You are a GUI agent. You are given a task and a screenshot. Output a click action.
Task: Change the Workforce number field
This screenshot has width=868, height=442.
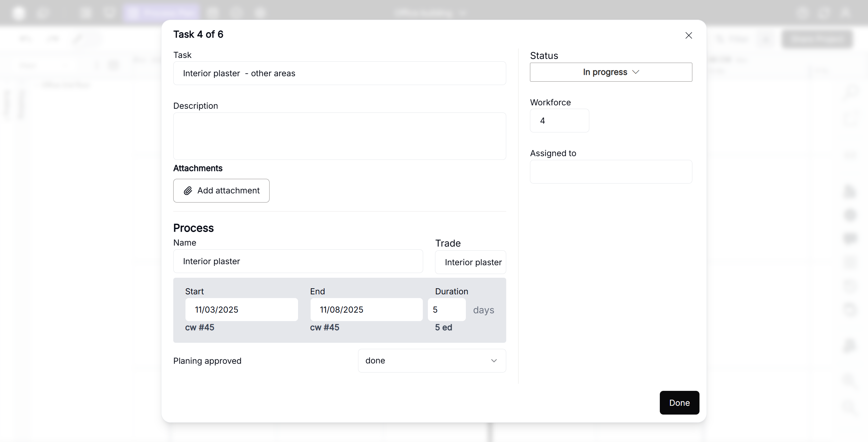[x=559, y=121]
